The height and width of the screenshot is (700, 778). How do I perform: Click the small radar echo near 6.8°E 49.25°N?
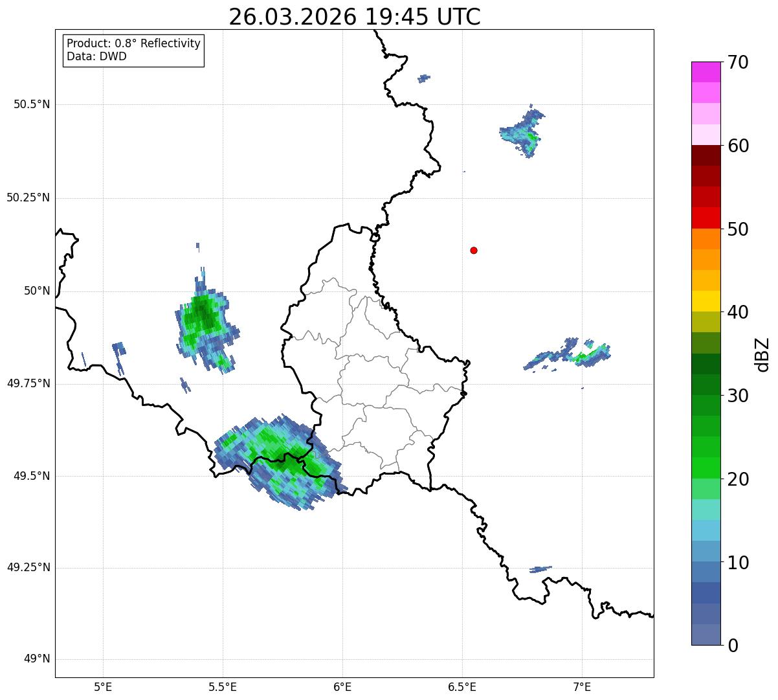(540, 569)
